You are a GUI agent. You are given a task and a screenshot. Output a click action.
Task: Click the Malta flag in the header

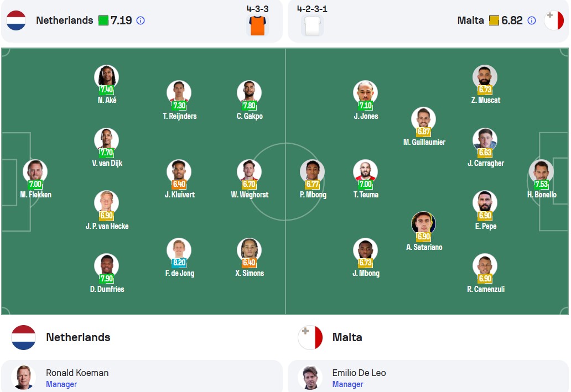554,20
